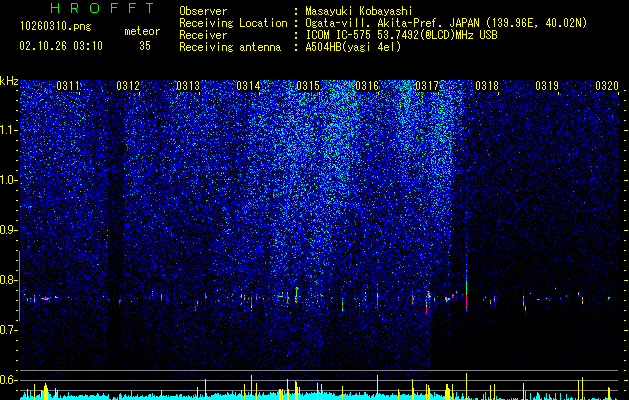Click the 0316 time marker
629x400 pixels.
tap(367, 86)
